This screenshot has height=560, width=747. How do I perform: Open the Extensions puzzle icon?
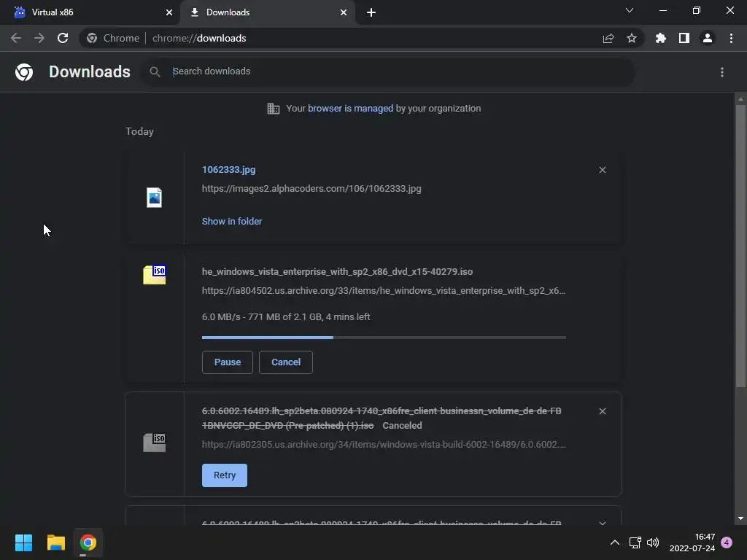661,38
